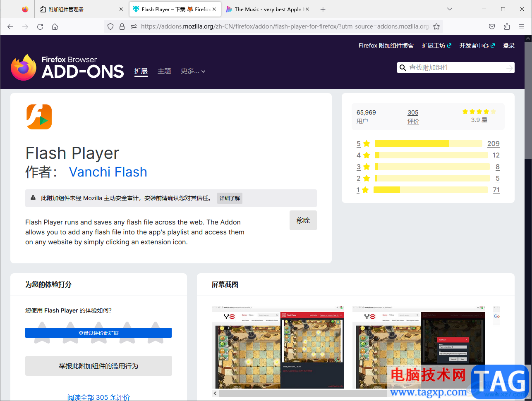Viewport: 532px width, 401px height.
Task: Click the orange Flash Player add-on icon
Action: [x=39, y=117]
